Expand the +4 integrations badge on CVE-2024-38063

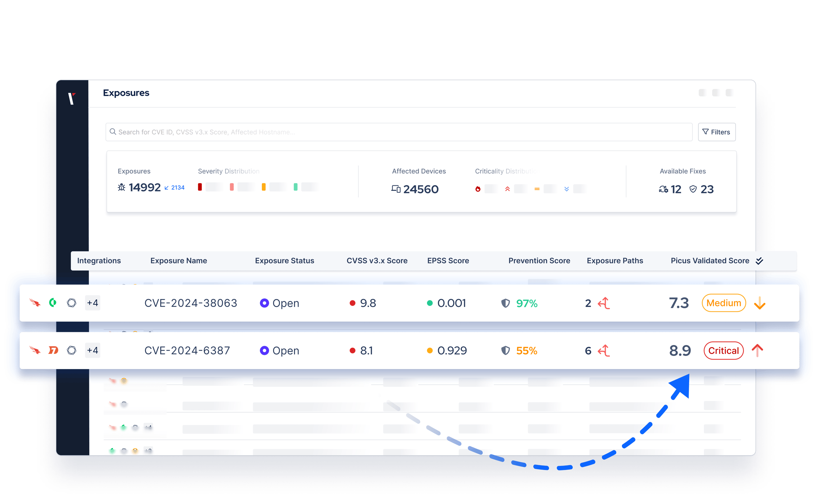(93, 303)
